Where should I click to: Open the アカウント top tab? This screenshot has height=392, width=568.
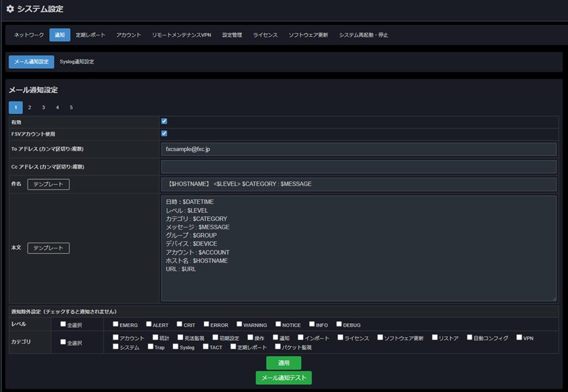click(x=129, y=35)
